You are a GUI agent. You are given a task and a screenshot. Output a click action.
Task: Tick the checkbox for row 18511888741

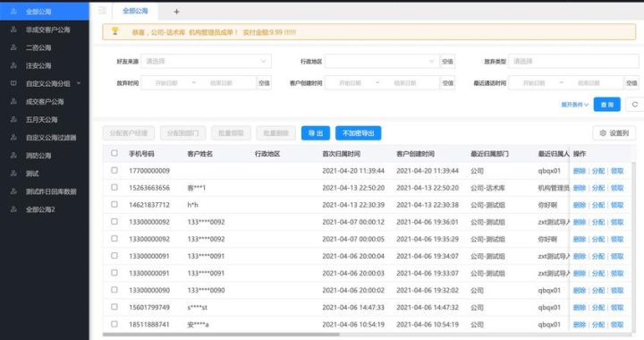[x=114, y=324]
